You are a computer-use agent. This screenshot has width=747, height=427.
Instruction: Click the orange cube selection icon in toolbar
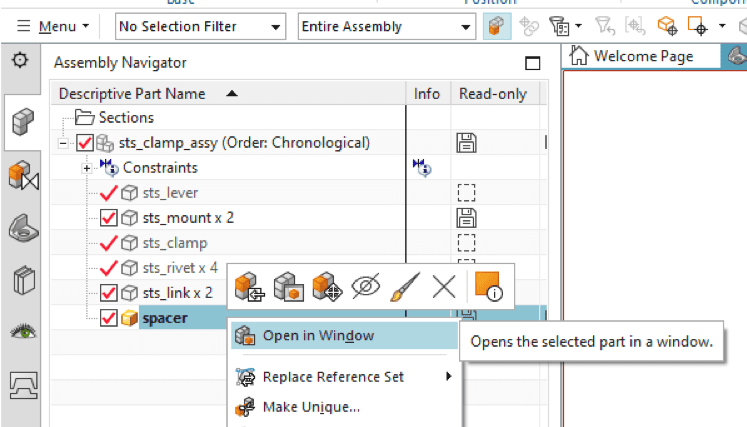[x=497, y=26]
